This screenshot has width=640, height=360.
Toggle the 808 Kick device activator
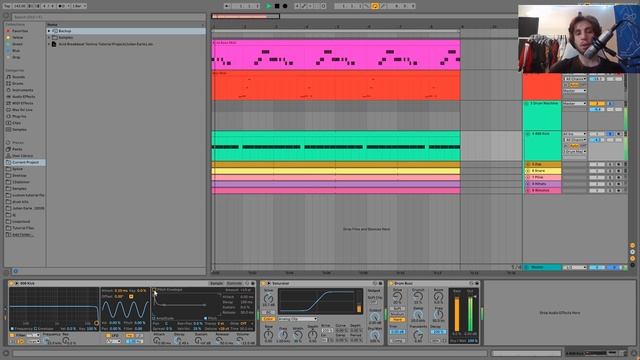[11, 283]
